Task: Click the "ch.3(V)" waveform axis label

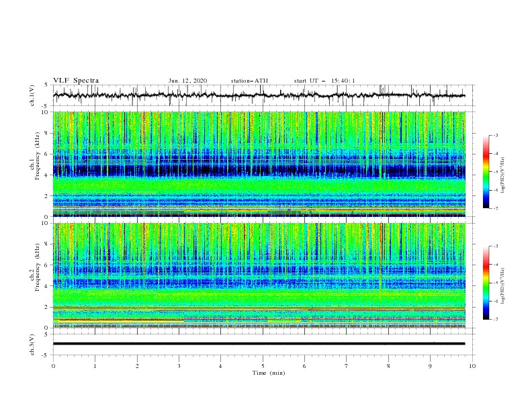Action: (32, 345)
